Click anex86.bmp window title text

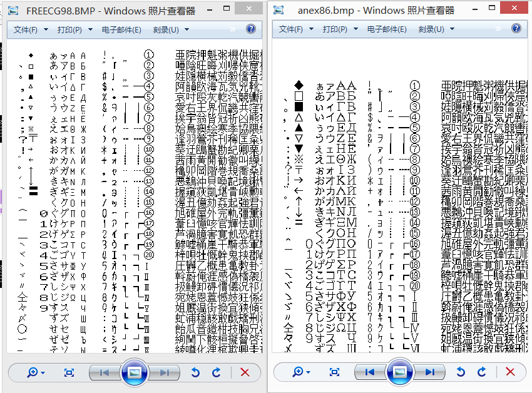pyautogui.click(x=376, y=11)
